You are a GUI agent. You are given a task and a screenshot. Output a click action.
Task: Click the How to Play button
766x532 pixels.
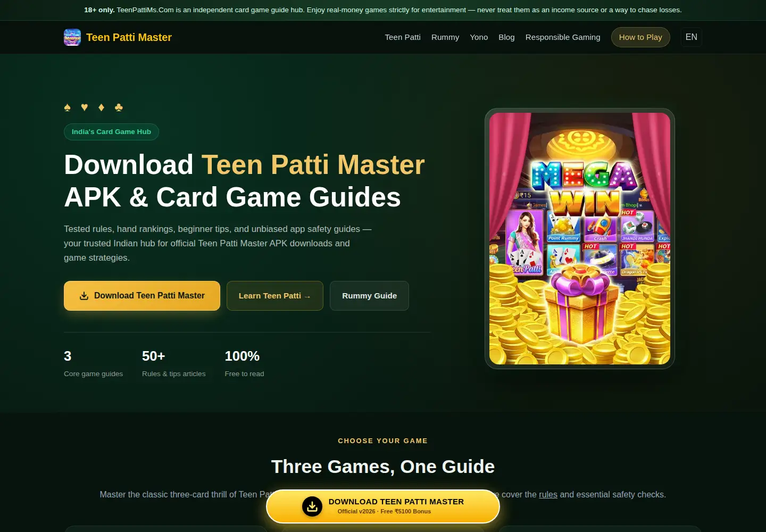640,37
